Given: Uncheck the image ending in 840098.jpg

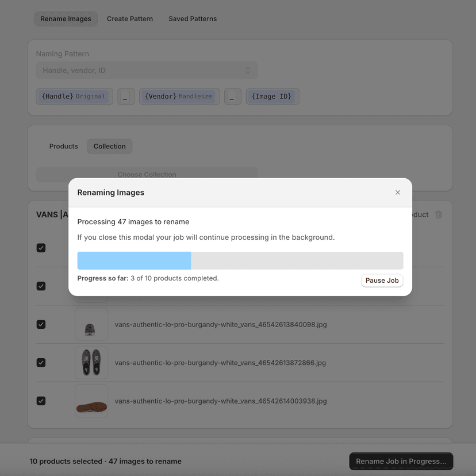Looking at the screenshot, I should point(41,324).
